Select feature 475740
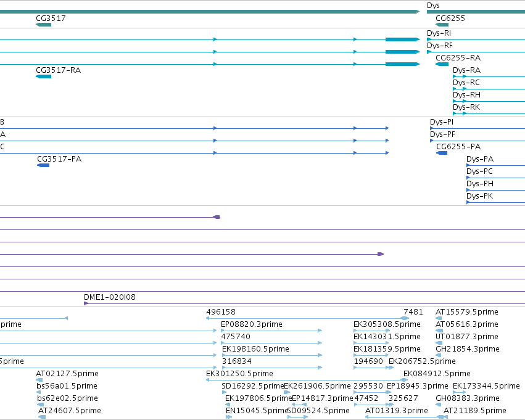The image size is (525, 420). 236,337
